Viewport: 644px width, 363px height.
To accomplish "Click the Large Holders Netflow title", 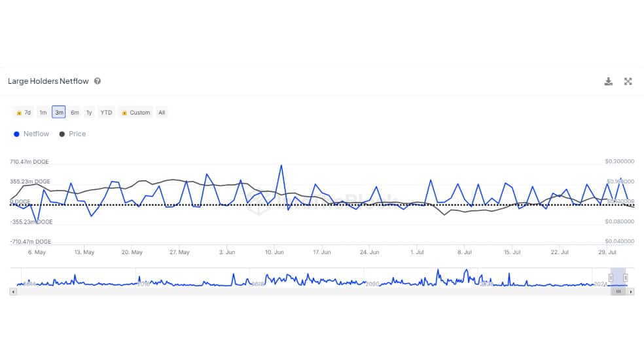I will click(48, 81).
